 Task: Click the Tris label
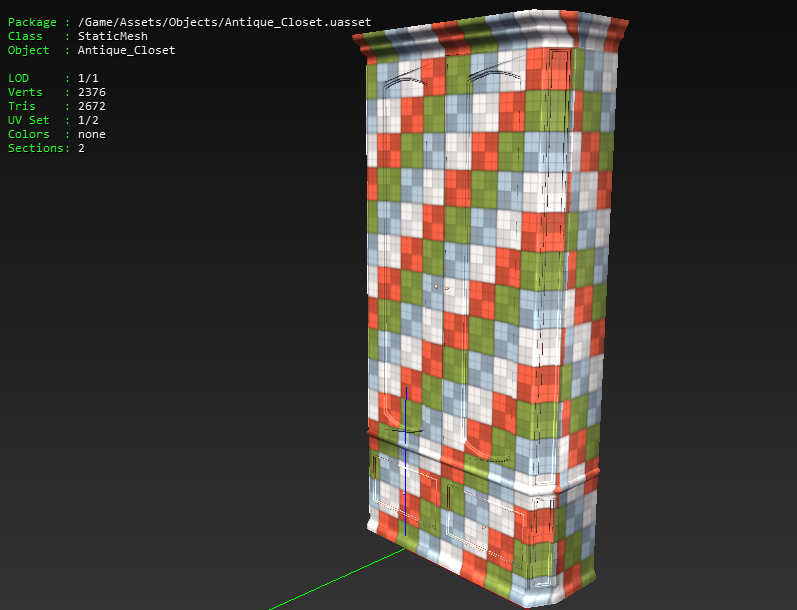point(21,106)
